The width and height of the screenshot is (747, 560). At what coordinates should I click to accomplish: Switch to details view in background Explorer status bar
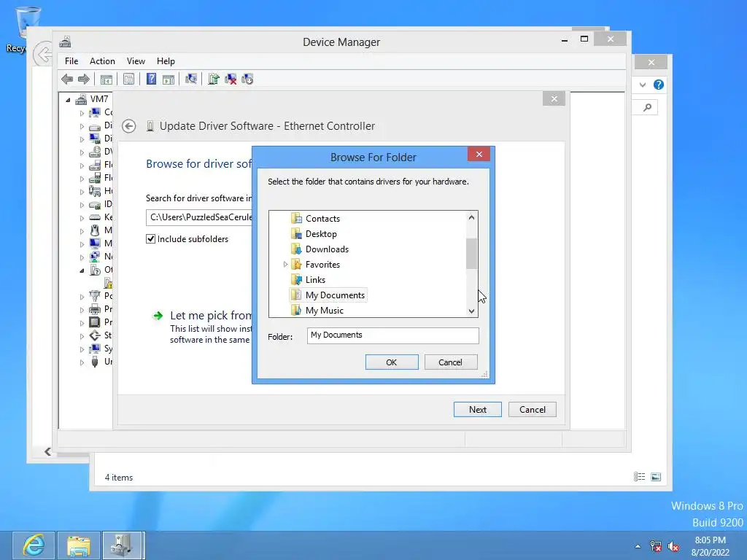pos(639,477)
